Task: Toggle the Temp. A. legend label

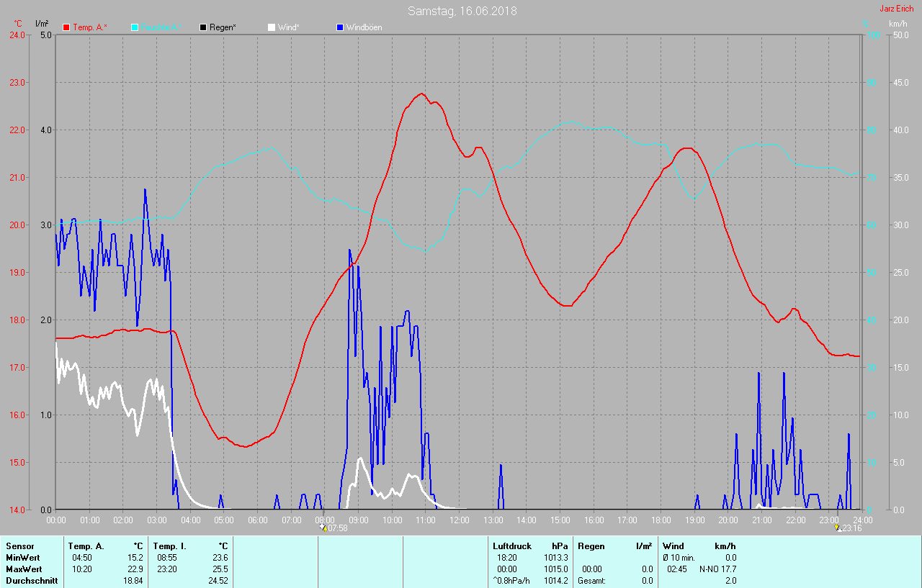Action: pyautogui.click(x=90, y=27)
